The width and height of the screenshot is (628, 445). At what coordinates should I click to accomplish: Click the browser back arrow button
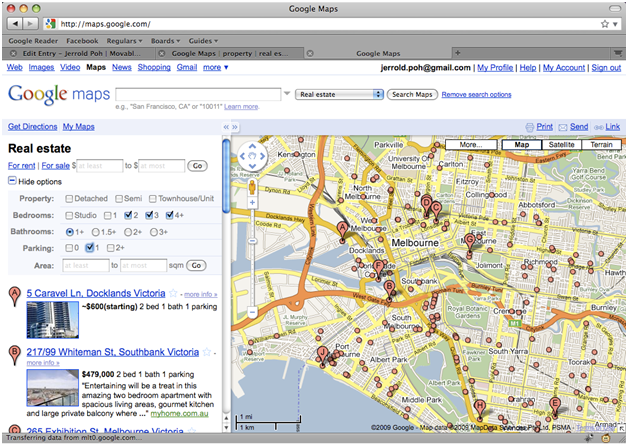pos(13,22)
